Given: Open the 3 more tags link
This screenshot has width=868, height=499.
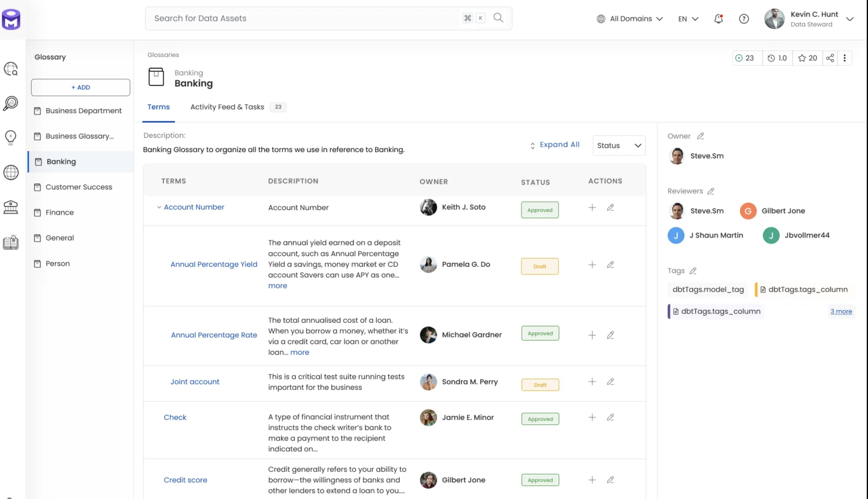Looking at the screenshot, I should pyautogui.click(x=841, y=311).
